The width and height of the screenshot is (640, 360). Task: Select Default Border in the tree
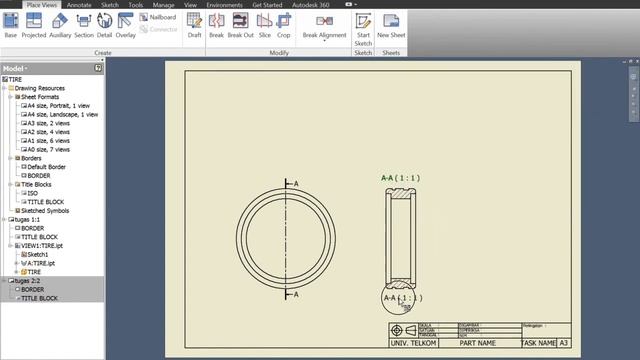43,167
